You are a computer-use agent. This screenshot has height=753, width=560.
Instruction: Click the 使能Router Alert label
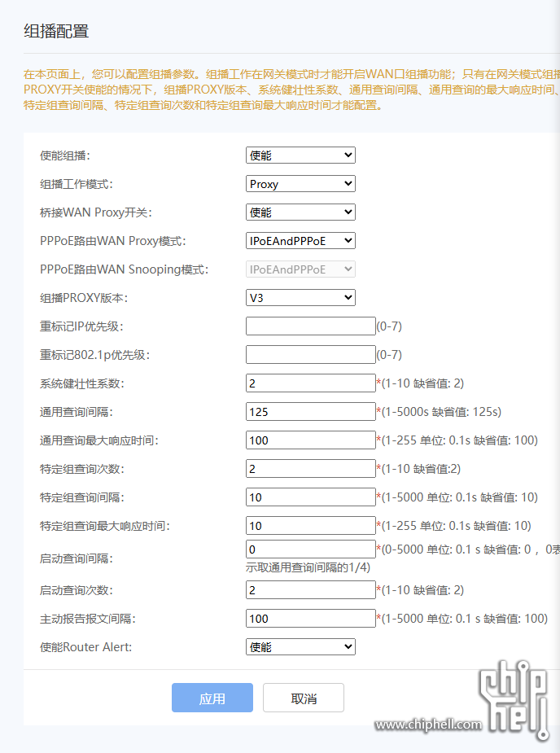[86, 647]
